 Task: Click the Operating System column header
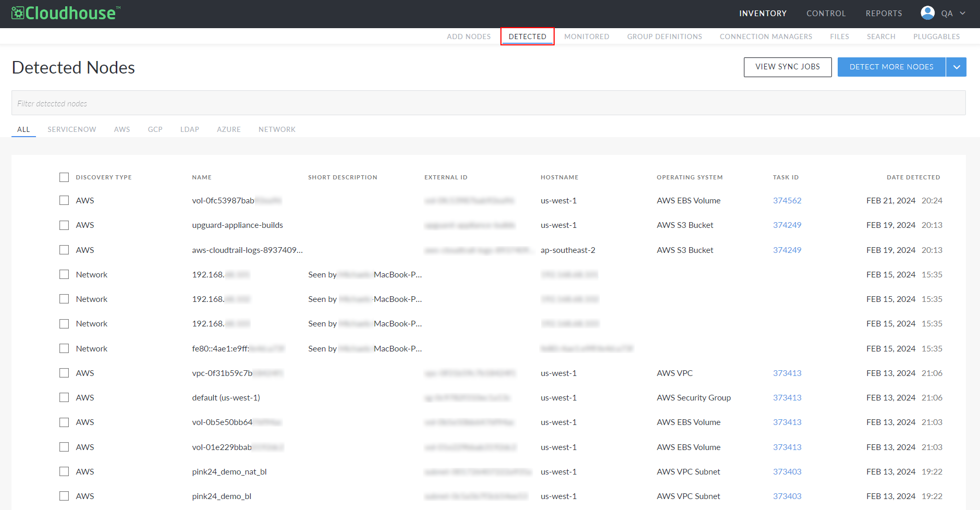click(x=690, y=177)
